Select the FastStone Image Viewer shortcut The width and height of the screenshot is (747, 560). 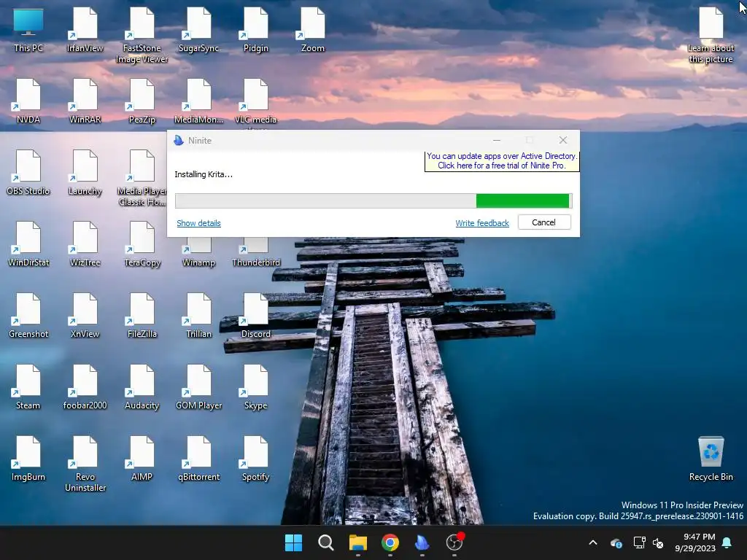pos(142,35)
